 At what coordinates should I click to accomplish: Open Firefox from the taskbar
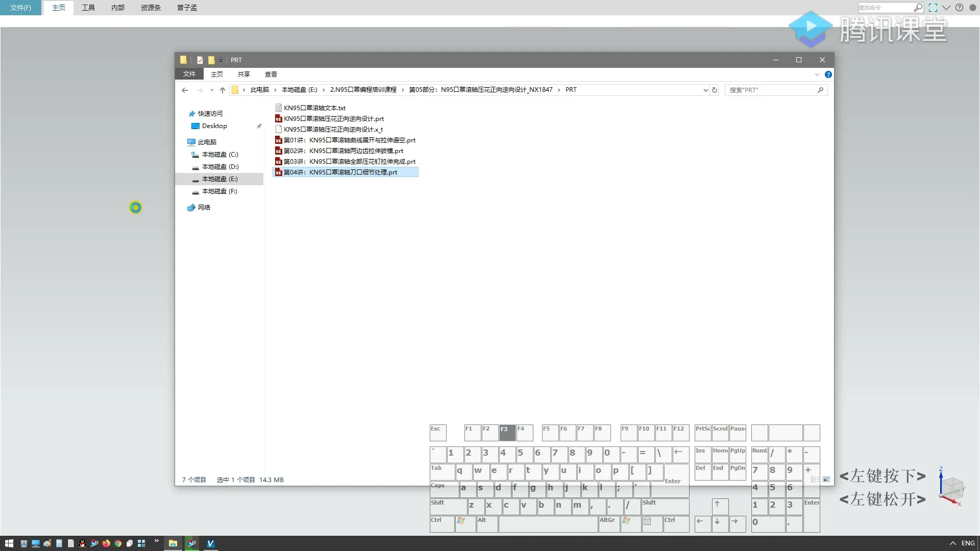pos(106,543)
